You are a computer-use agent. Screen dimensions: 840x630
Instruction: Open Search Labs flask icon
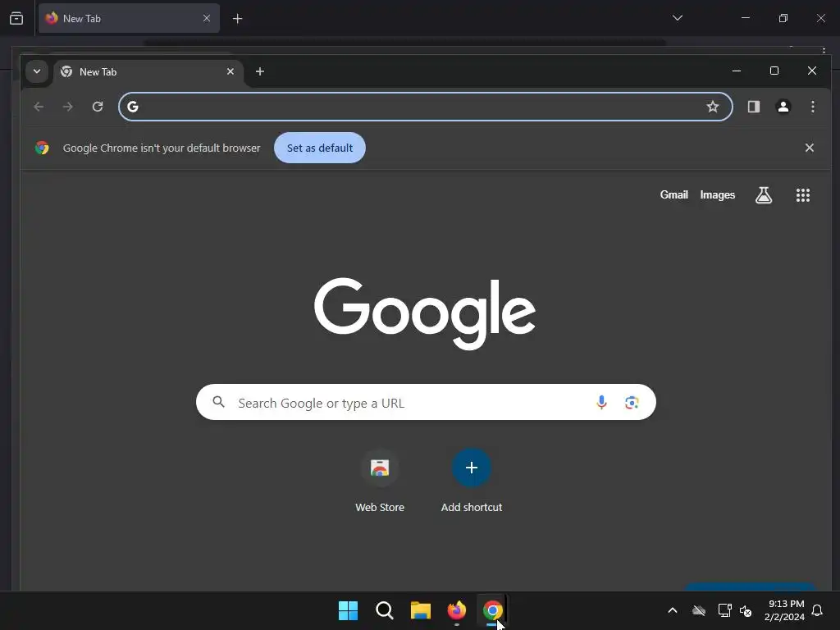(764, 195)
